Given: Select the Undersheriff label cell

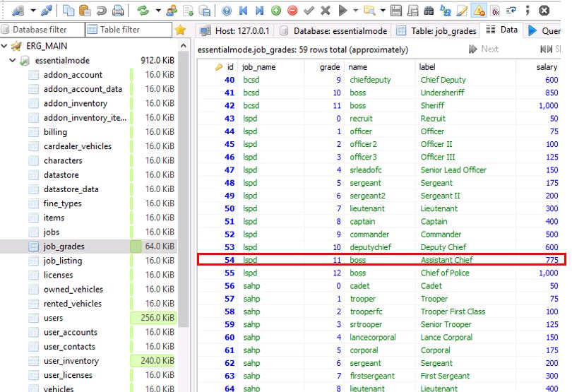Looking at the screenshot, I should [x=465, y=93].
